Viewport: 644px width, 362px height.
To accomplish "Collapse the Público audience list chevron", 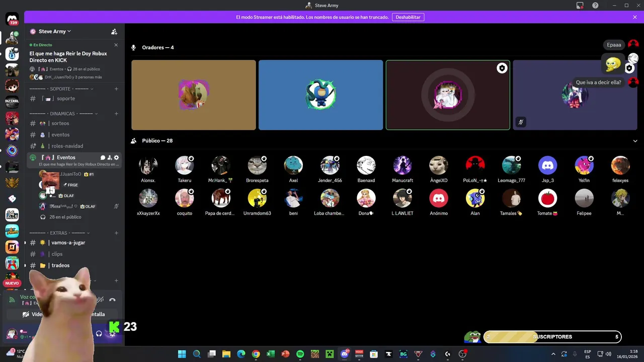I will 635,141.
